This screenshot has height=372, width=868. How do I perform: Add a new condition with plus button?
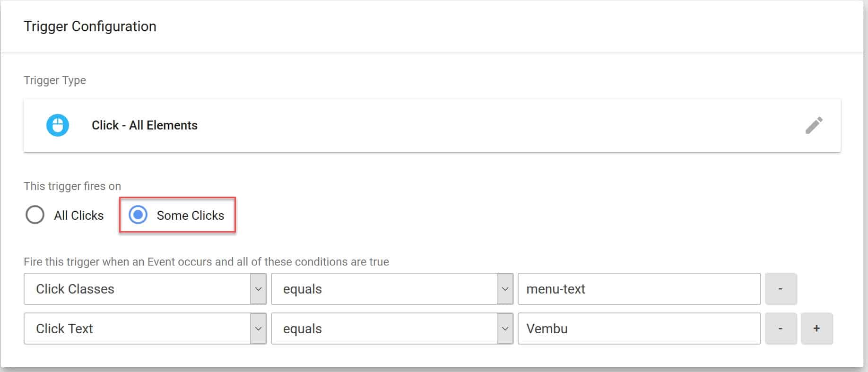pyautogui.click(x=816, y=329)
